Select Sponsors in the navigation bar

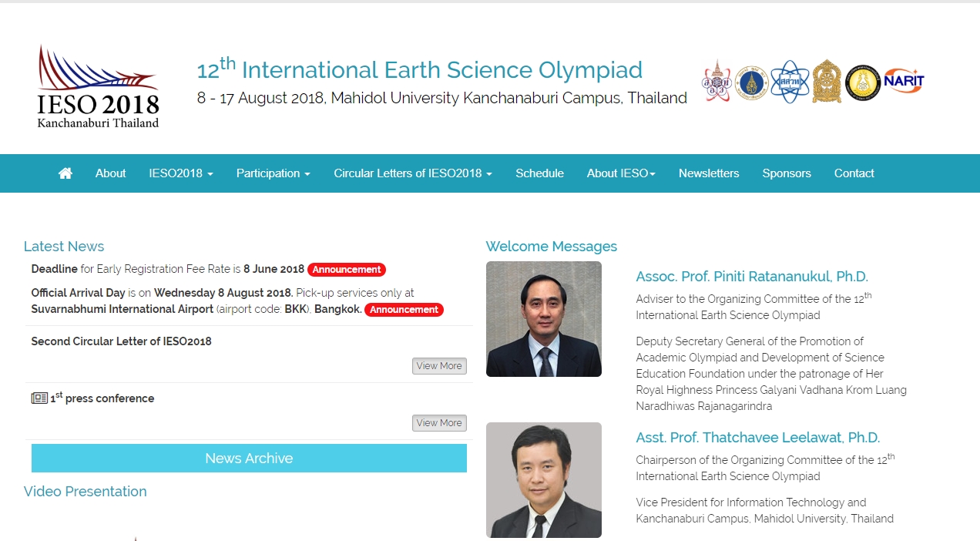pyautogui.click(x=787, y=173)
